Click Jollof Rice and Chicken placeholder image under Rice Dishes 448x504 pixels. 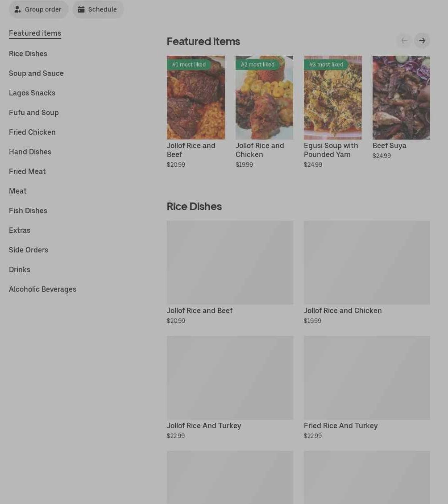(x=367, y=262)
